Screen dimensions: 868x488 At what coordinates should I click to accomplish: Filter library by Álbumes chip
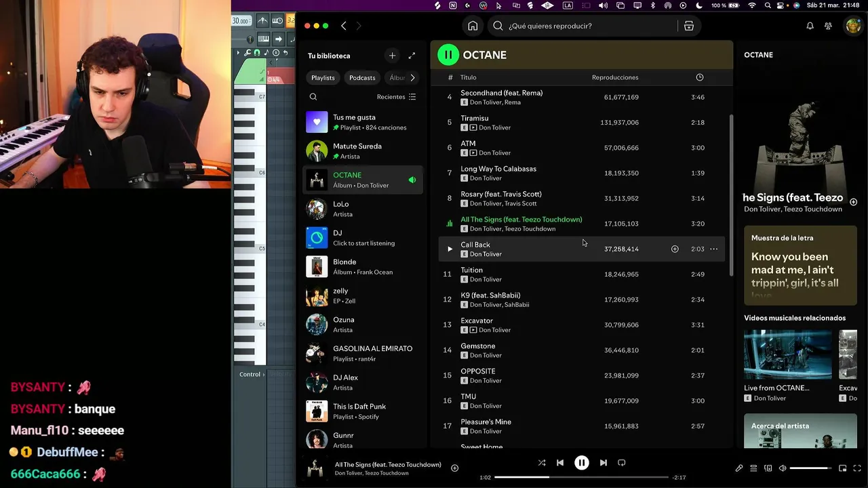pos(397,78)
